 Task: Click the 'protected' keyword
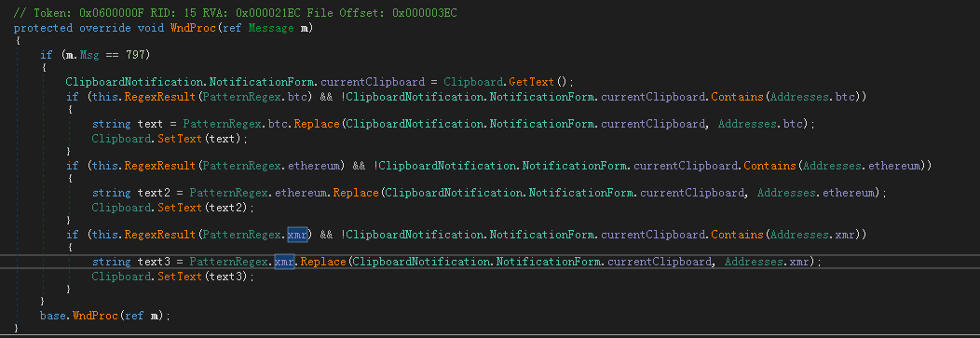tap(43, 28)
